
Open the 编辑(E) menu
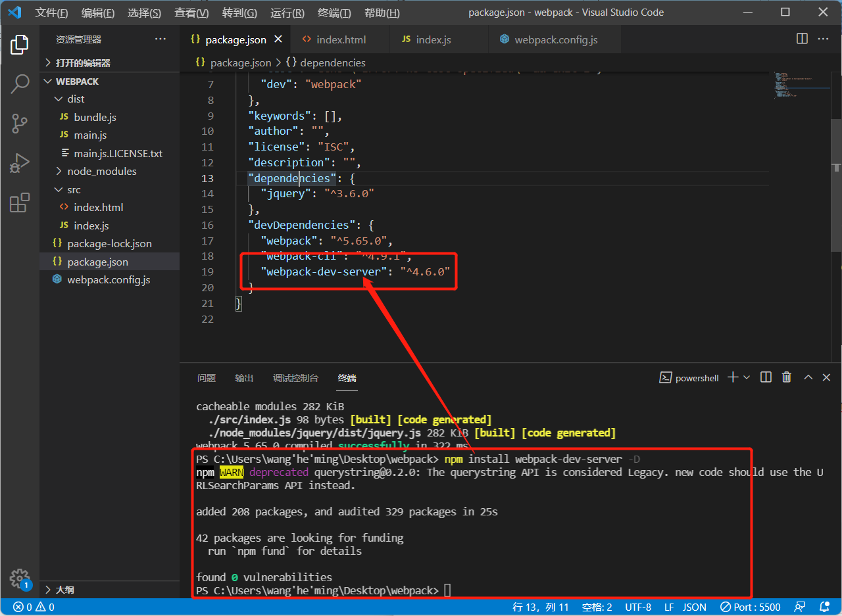tap(97, 13)
